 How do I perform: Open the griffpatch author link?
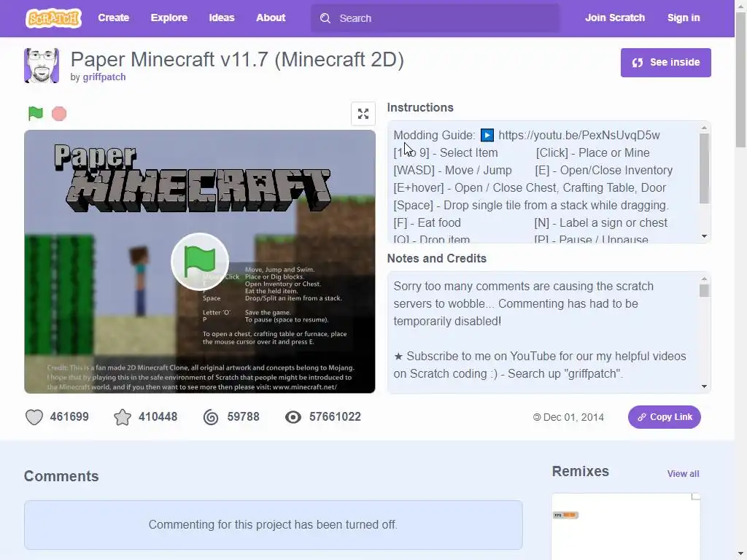click(104, 77)
